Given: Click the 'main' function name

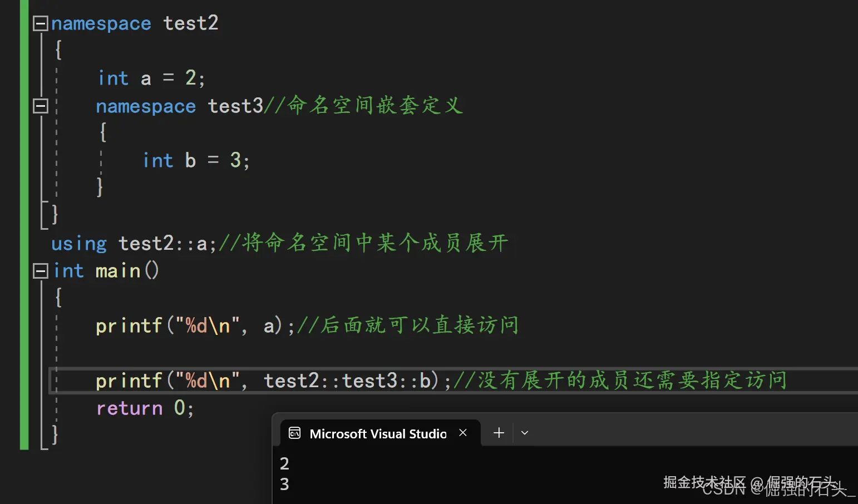Looking at the screenshot, I should [117, 271].
